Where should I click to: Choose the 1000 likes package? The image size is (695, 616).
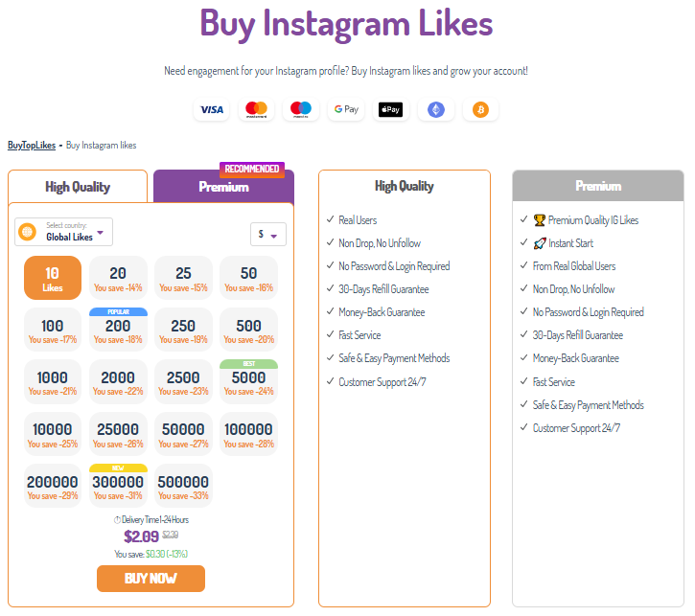tap(53, 382)
